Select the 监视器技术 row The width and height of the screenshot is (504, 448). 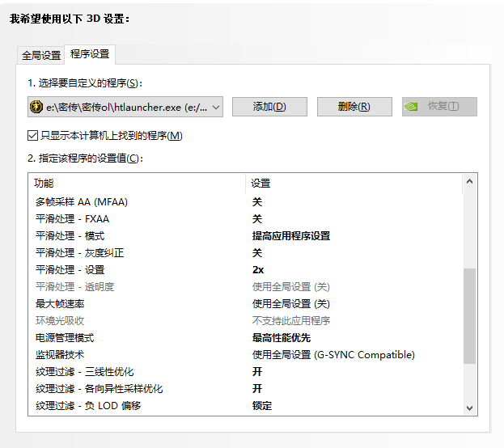[x=246, y=355]
